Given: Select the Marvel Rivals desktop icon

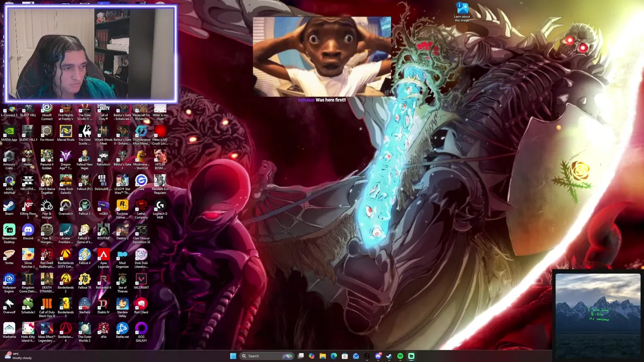Looking at the screenshot, I should point(65,134).
